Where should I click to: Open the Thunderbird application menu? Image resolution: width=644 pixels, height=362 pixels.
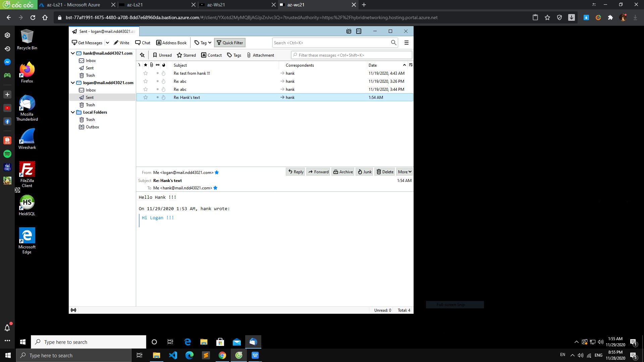tap(406, 43)
